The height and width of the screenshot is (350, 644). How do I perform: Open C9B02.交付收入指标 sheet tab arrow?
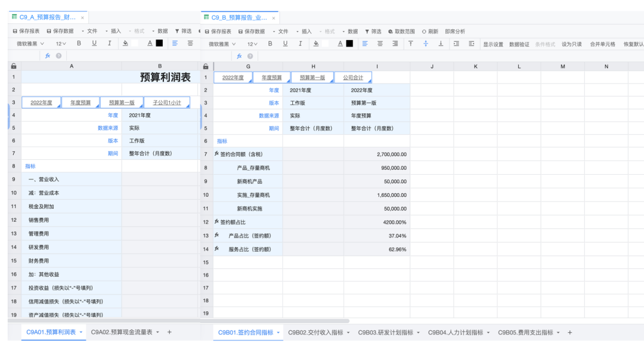pos(348,333)
